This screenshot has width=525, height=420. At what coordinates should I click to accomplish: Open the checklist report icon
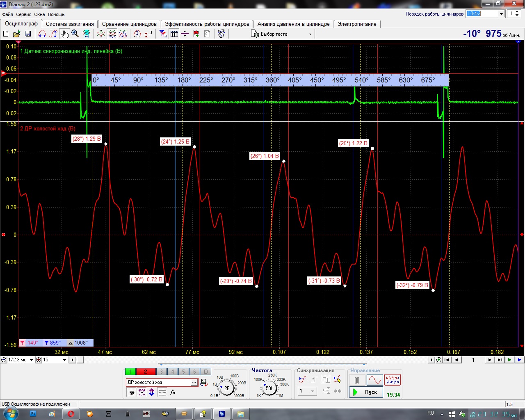[x=207, y=34]
